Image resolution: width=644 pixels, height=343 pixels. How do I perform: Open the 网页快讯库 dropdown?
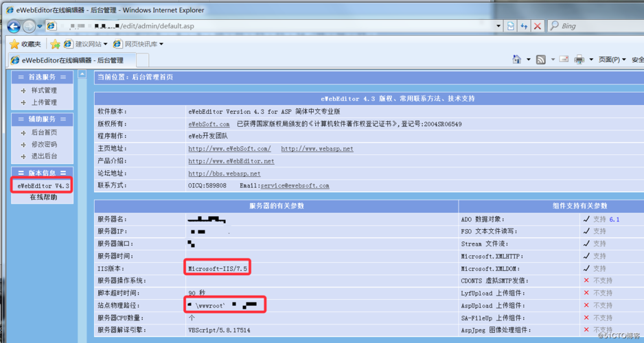pyautogui.click(x=139, y=44)
